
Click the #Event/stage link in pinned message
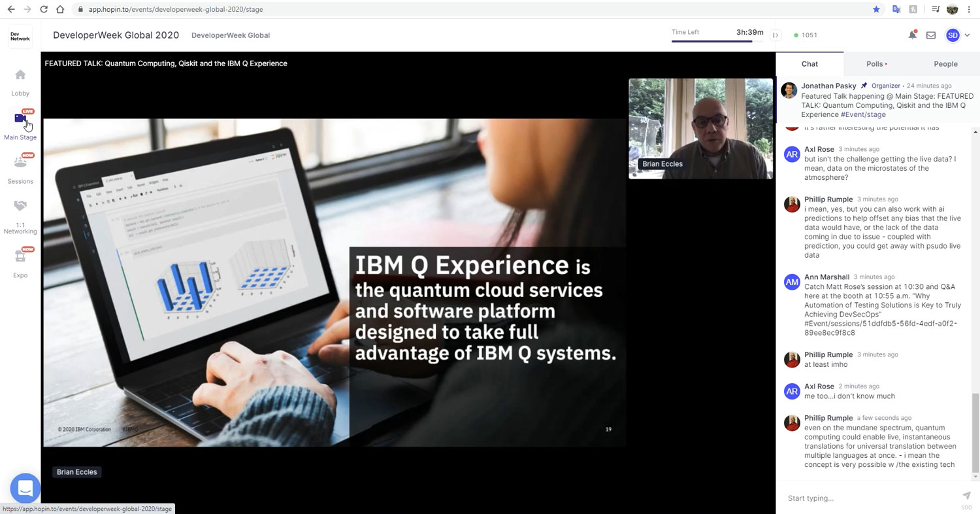click(863, 114)
